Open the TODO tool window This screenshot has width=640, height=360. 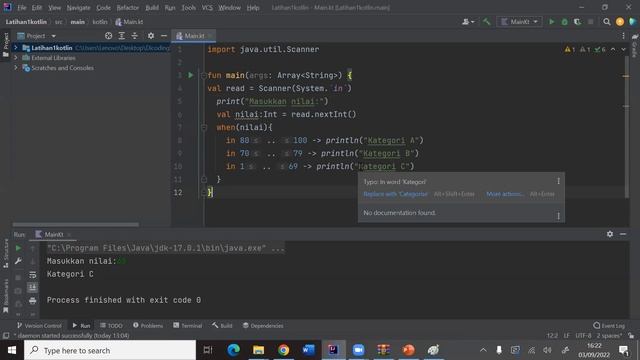(111, 325)
